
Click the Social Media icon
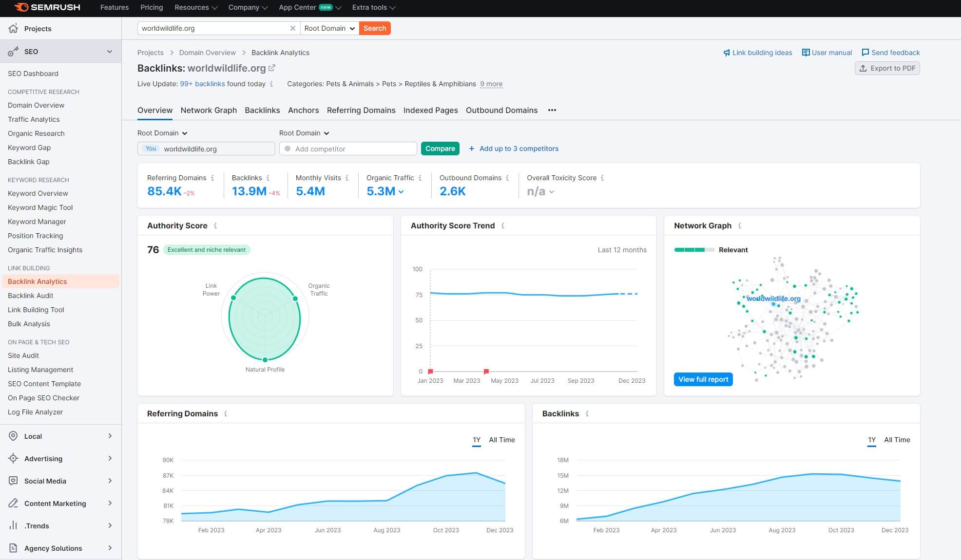click(x=13, y=481)
